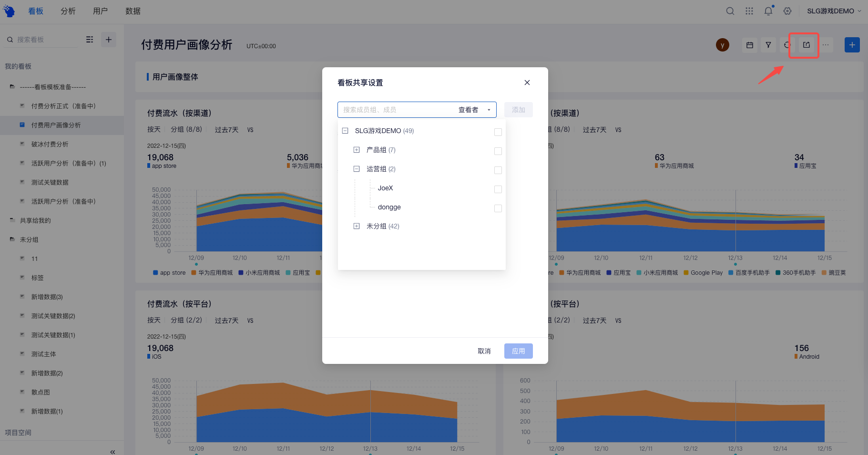The image size is (868, 455).
Task: Expand the 产品组 group node
Action: tap(357, 150)
